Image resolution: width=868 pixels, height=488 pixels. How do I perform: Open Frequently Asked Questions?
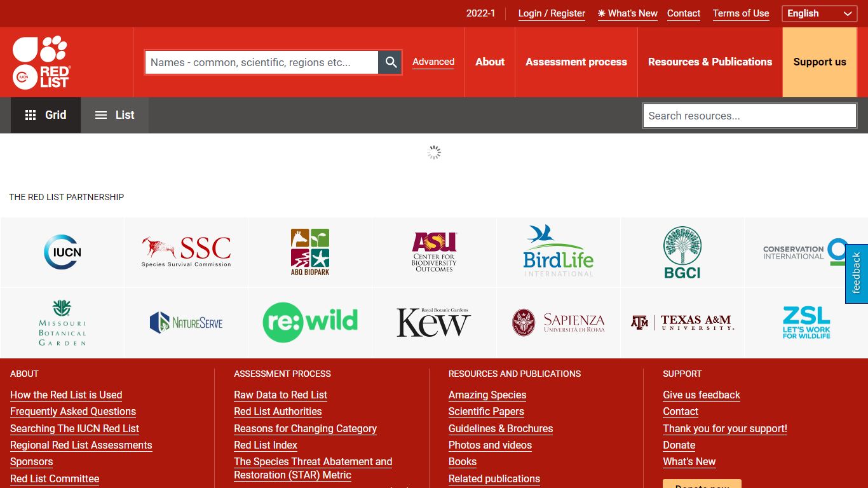[x=73, y=412]
